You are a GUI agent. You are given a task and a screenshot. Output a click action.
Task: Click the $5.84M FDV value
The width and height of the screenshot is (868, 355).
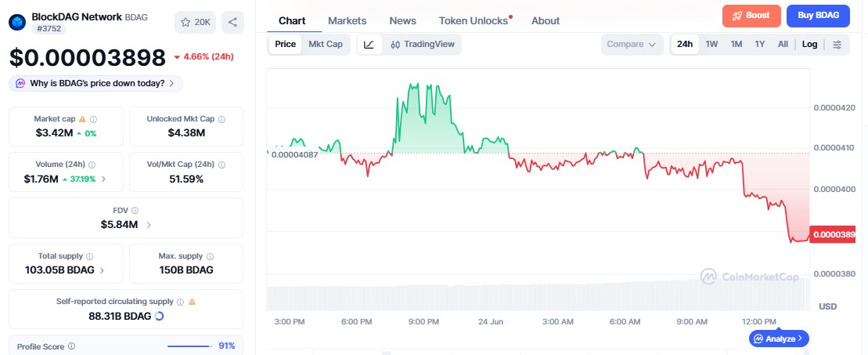(x=119, y=225)
